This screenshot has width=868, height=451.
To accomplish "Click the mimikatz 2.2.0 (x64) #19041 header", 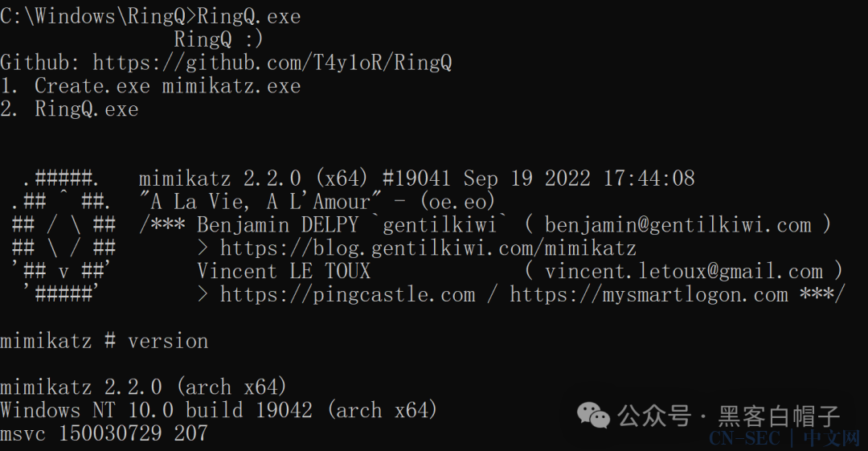I will click(417, 178).
